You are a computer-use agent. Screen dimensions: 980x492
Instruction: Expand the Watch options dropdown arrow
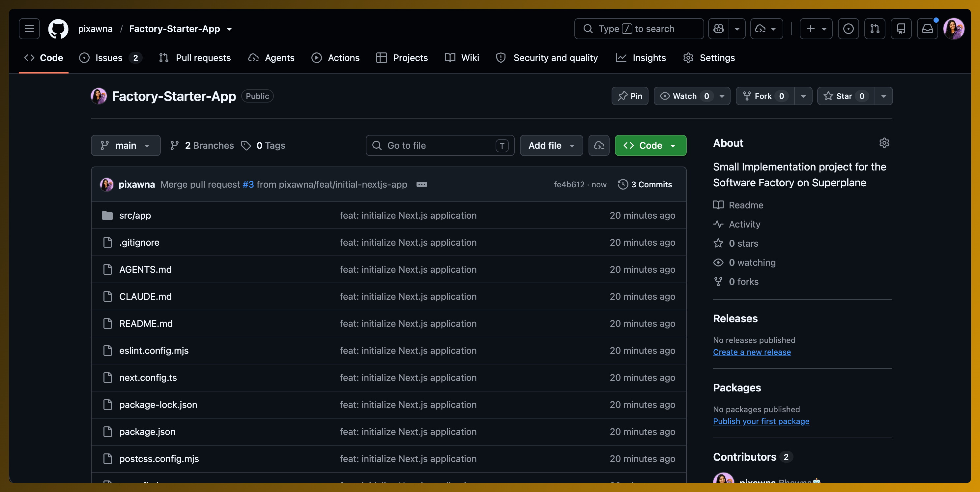pos(722,96)
